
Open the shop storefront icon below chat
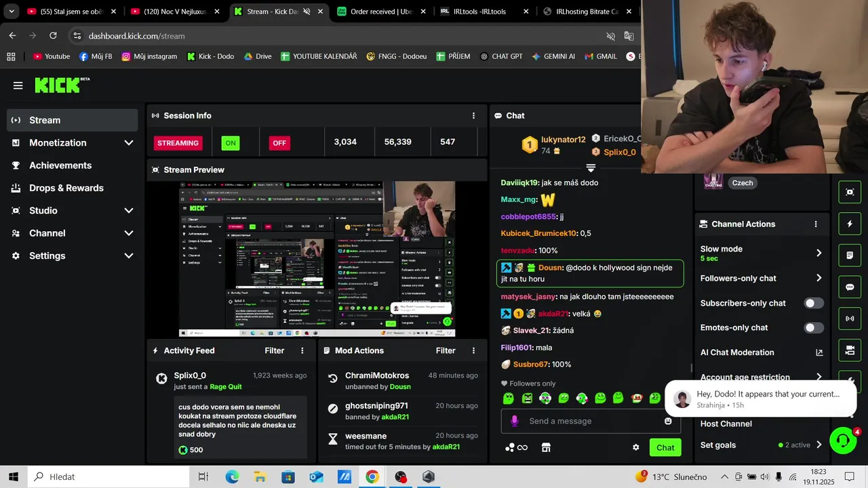(x=546, y=447)
